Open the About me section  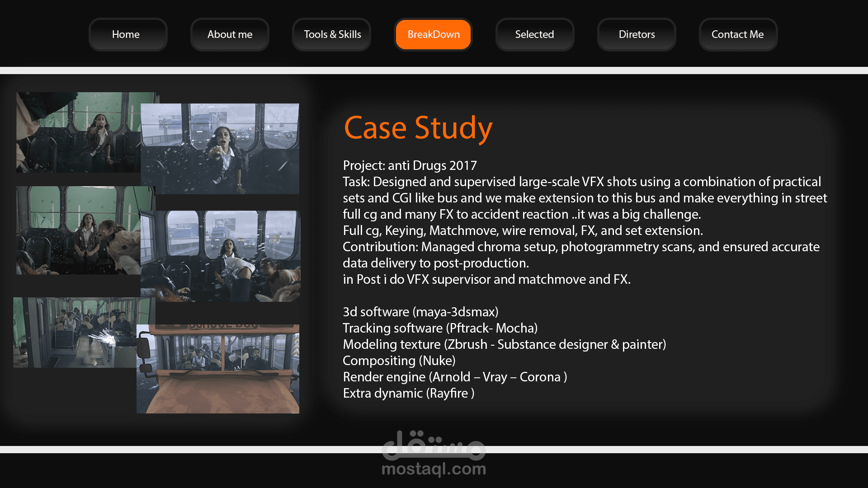(x=230, y=34)
